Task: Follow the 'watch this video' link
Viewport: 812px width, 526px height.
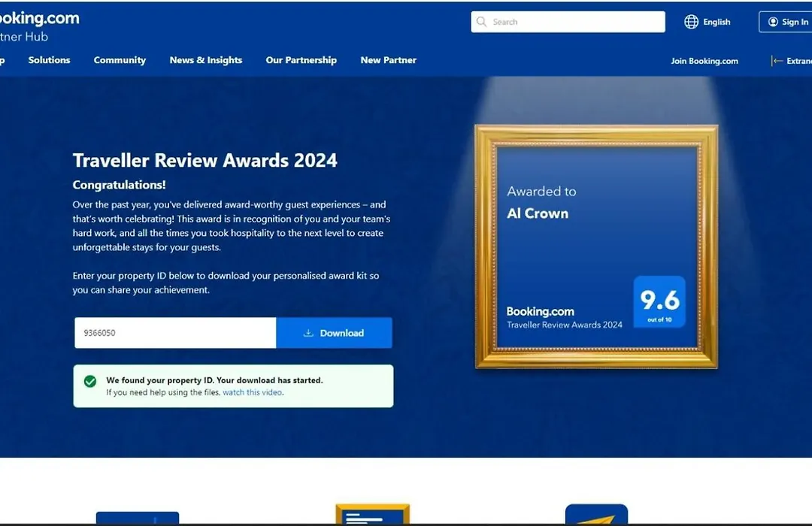Action: click(x=253, y=392)
